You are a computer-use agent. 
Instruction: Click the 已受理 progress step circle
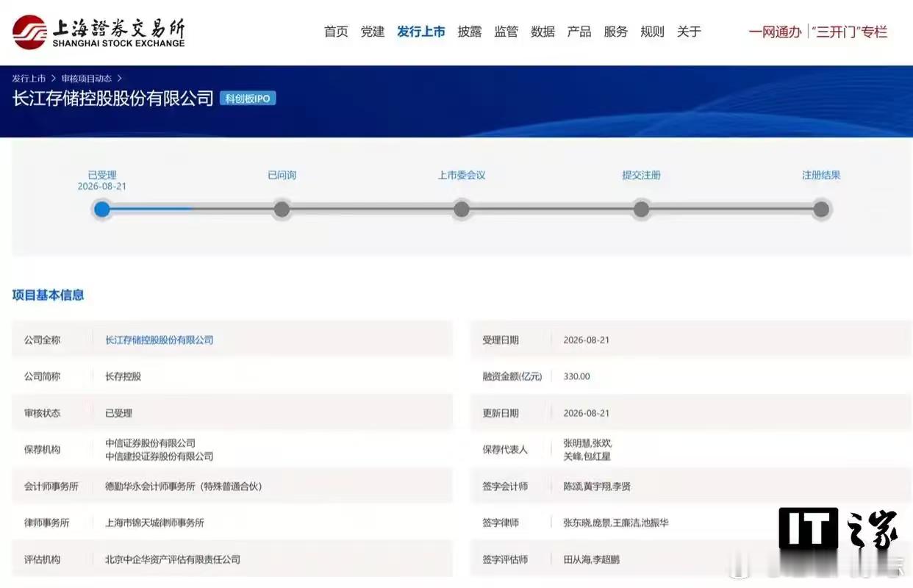coord(102,209)
